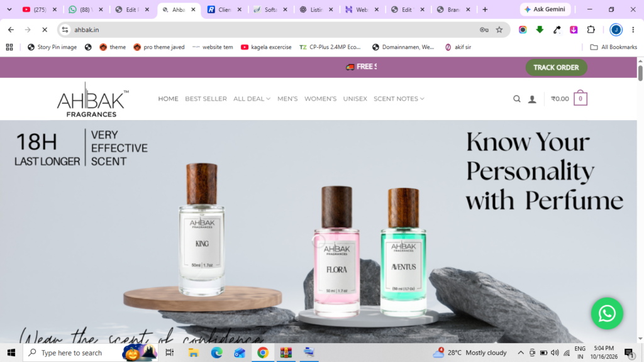
Task: Show hidden system tray icons
Action: [520, 353]
